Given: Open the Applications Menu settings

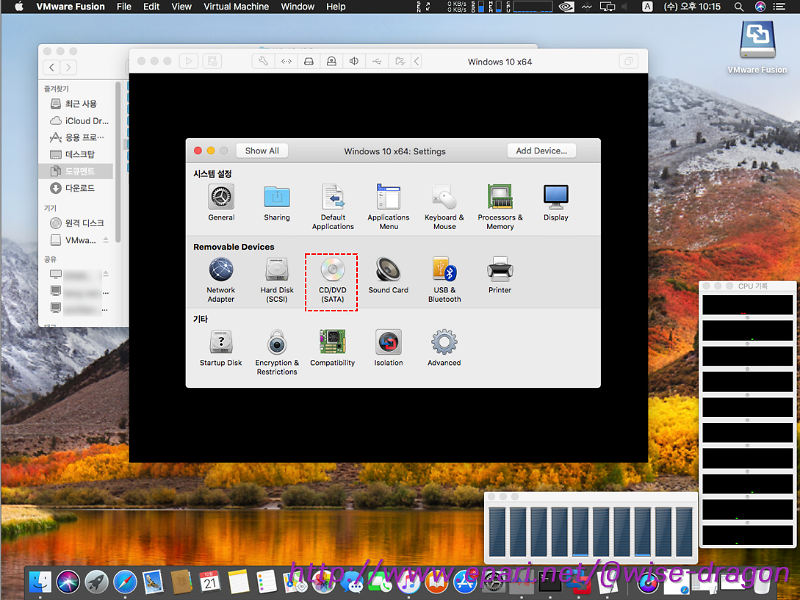Looking at the screenshot, I should pyautogui.click(x=388, y=207).
